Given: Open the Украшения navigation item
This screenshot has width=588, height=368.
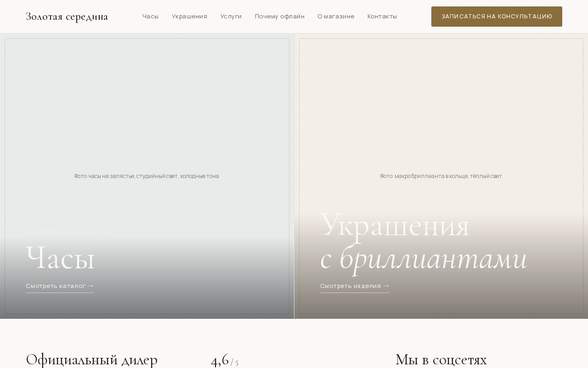Looking at the screenshot, I should pyautogui.click(x=189, y=17).
